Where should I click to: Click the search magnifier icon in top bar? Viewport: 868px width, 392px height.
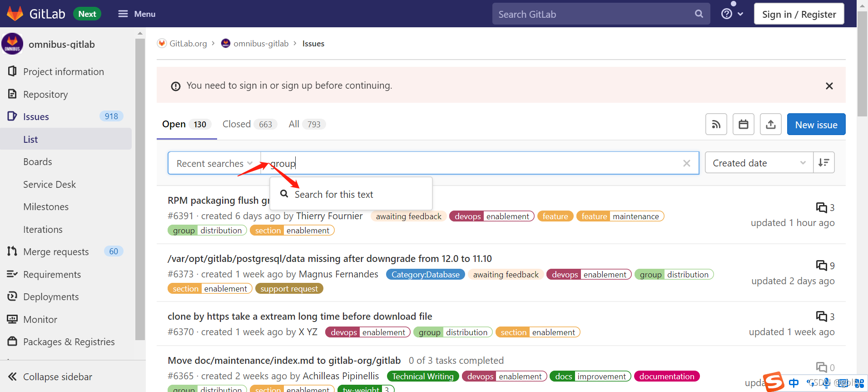699,14
